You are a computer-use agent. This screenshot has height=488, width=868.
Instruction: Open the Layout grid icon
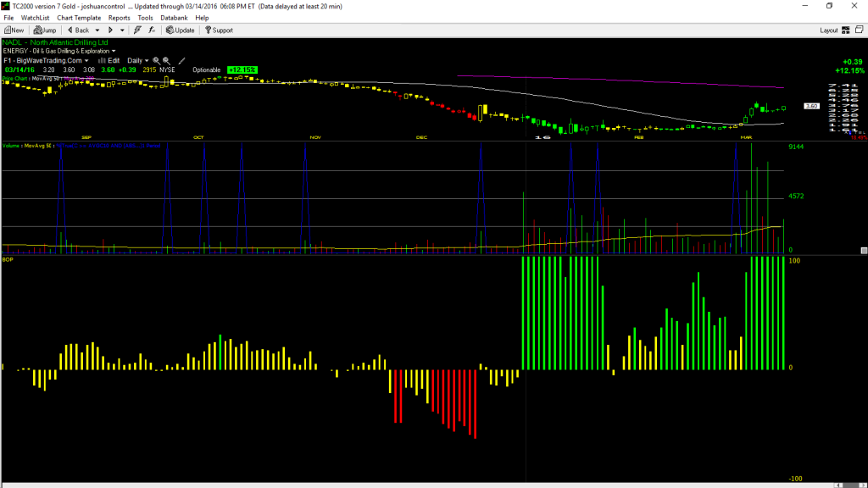click(x=846, y=30)
